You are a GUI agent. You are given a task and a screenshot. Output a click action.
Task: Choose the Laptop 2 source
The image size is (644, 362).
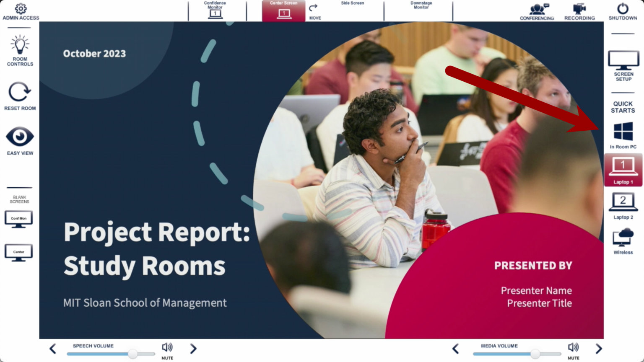(x=623, y=206)
